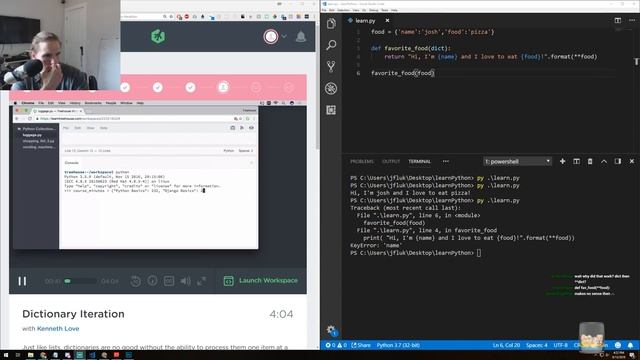
Task: Click def favorite_food(dict): line
Action: (411, 48)
